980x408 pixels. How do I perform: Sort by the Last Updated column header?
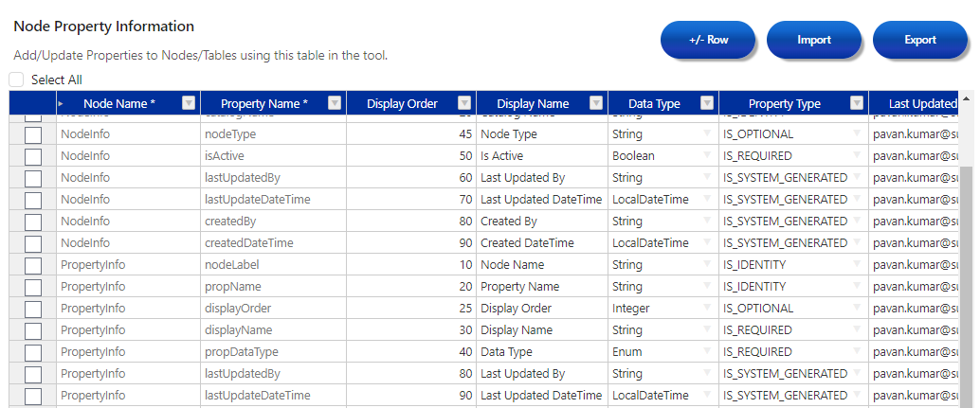[914, 103]
